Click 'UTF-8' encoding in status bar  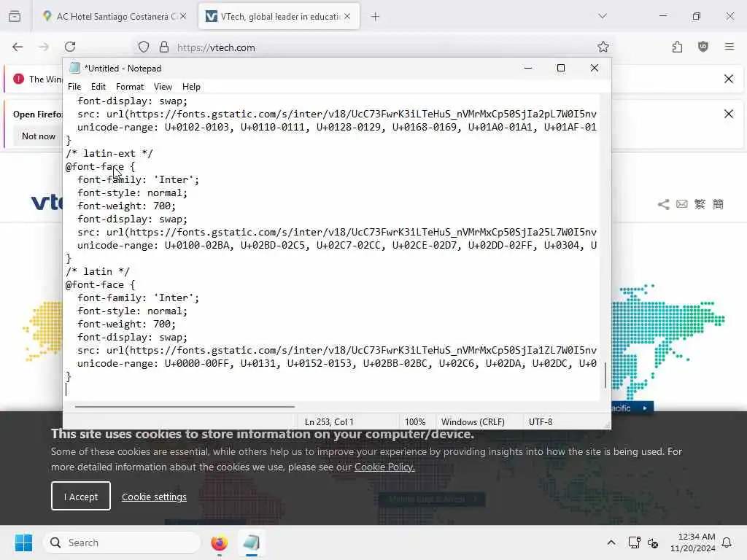point(541,422)
